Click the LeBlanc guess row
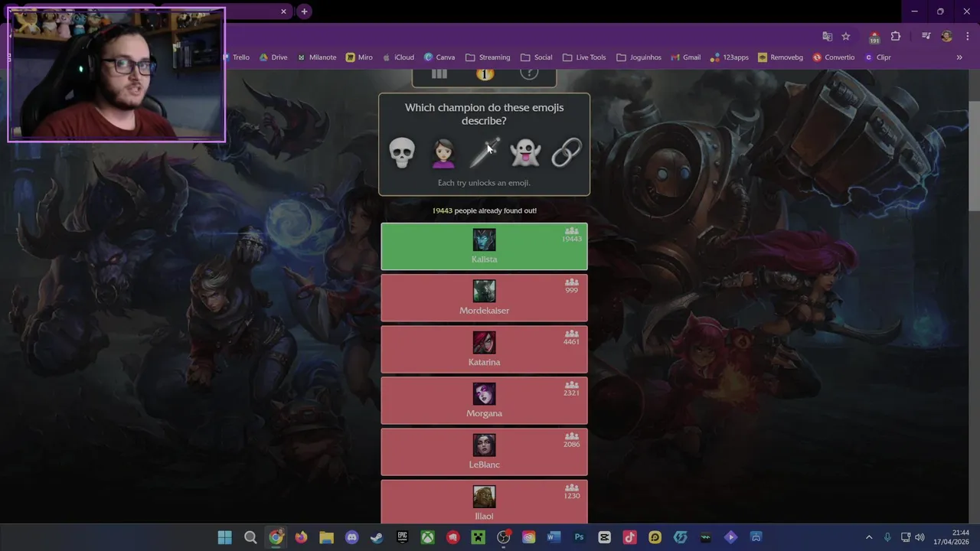Viewport: 980px width, 551px height. point(484,452)
